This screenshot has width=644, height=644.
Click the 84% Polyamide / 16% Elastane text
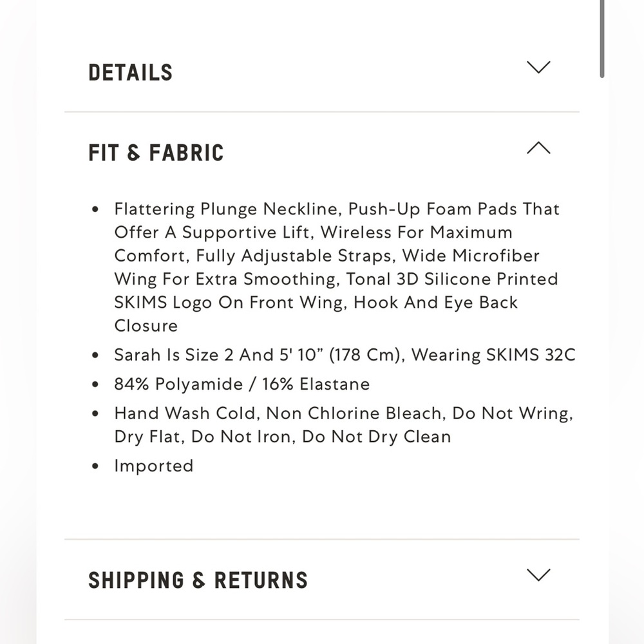tap(242, 384)
